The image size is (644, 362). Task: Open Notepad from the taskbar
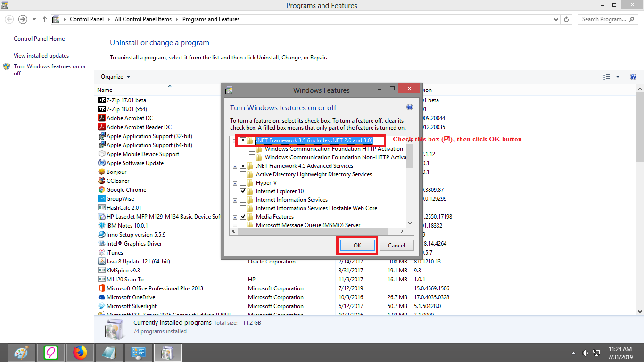tap(109, 353)
